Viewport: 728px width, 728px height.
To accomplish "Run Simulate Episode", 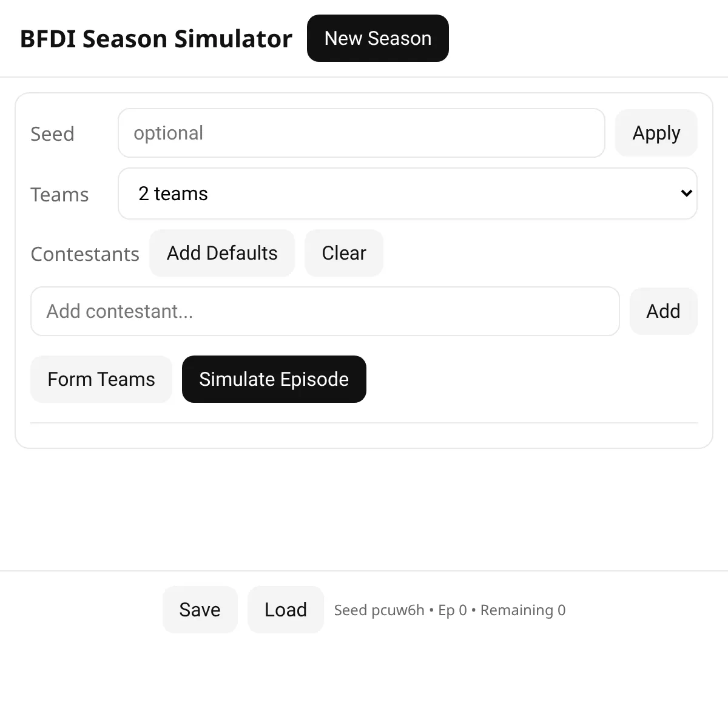I will [274, 379].
